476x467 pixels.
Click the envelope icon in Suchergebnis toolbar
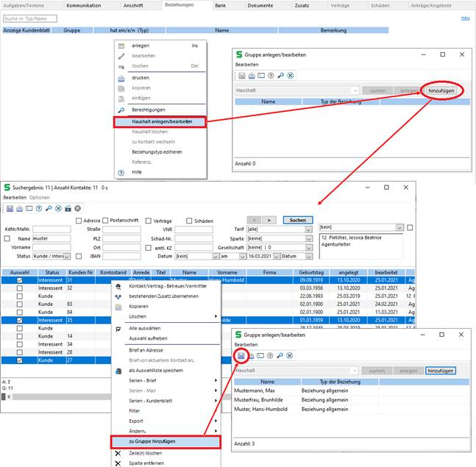(x=27, y=208)
